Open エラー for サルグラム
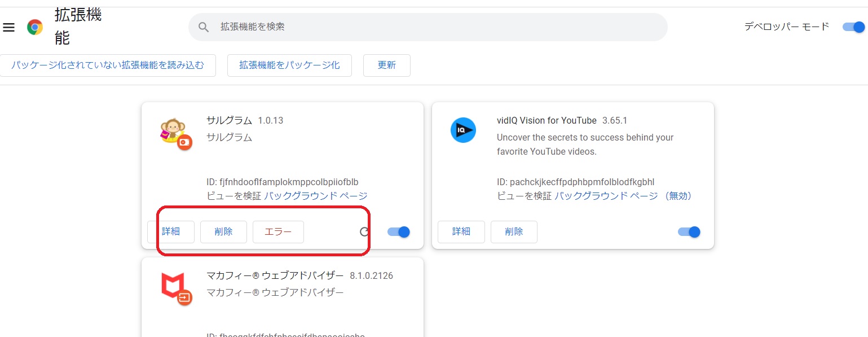 tap(279, 232)
